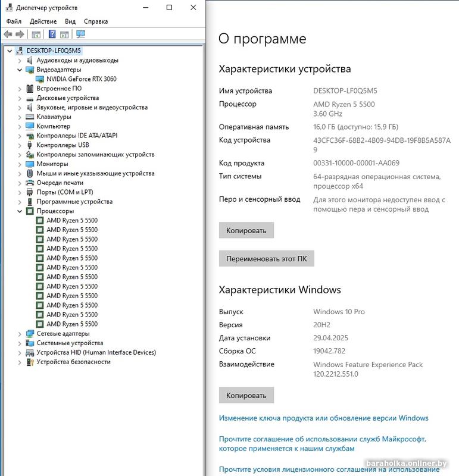Expand the Программные устройства category
Screen dimensions: 459x476
20,202
